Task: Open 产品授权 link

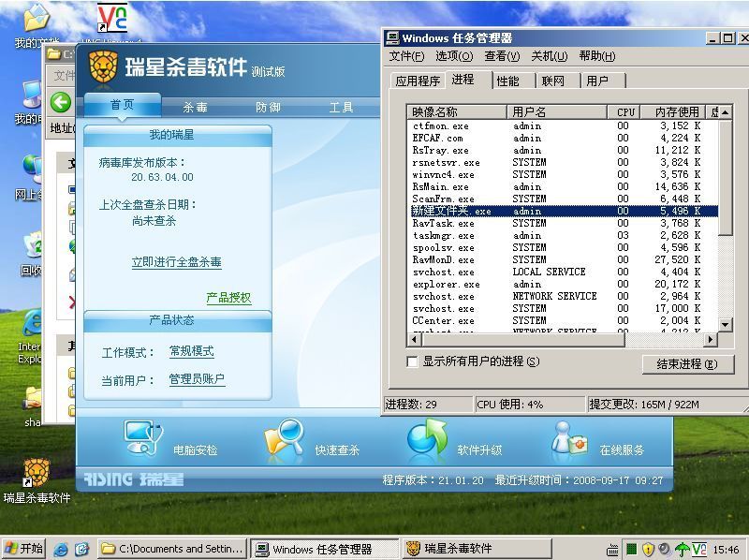Action: [228, 298]
